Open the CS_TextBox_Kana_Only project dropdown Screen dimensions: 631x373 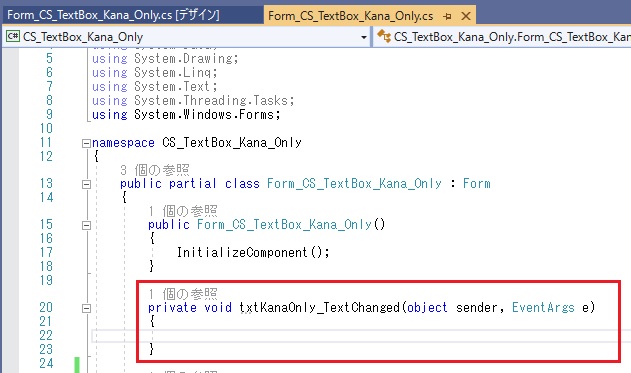[363, 37]
